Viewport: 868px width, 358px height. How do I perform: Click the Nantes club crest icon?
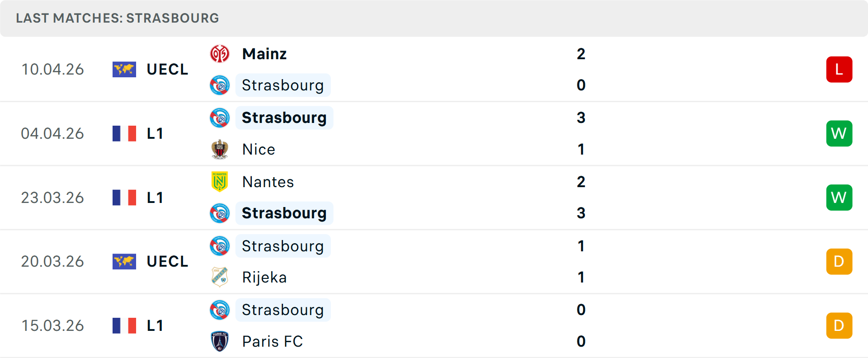click(220, 182)
